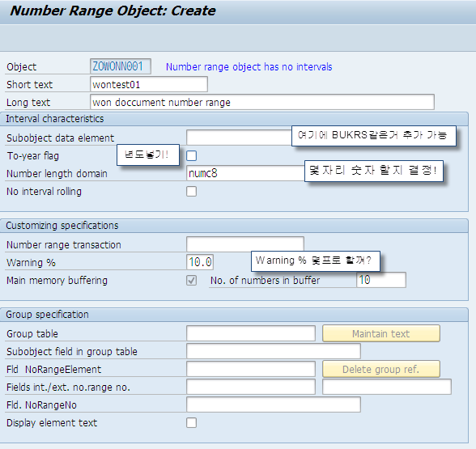Screen dimensions: 476x449
Task: Enable the No interval rolling checkbox
Action: (191, 192)
